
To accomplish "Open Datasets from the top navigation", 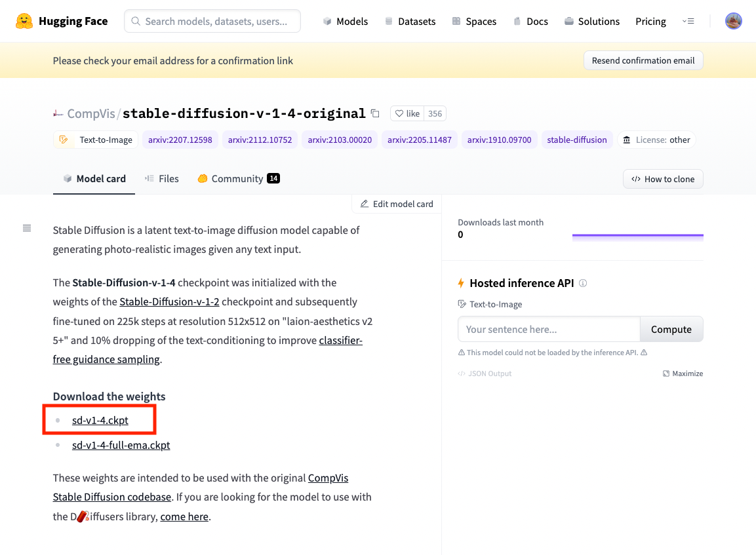I will click(410, 21).
